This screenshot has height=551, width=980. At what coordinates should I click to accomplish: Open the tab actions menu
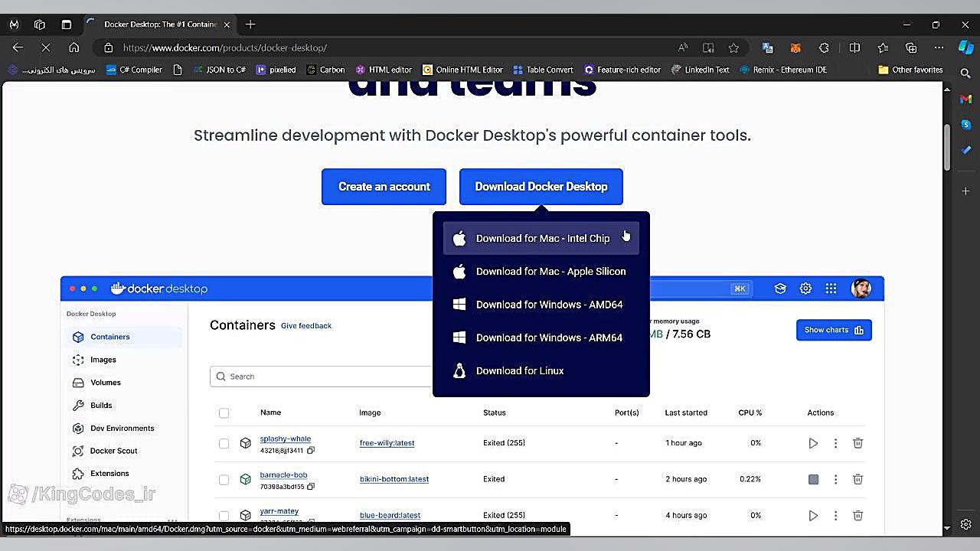pos(67,24)
